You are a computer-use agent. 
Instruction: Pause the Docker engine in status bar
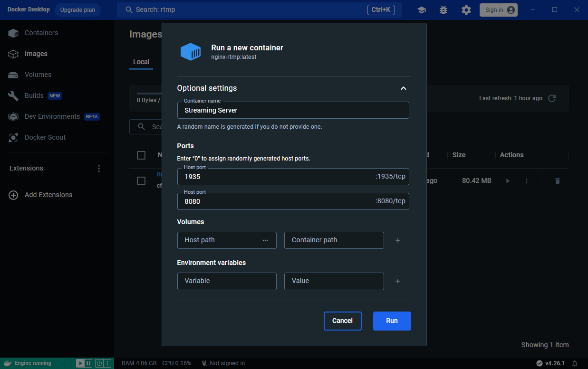click(x=88, y=363)
